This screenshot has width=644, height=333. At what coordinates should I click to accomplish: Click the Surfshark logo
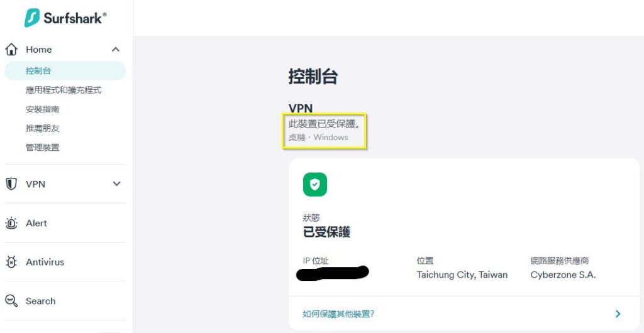pos(65,18)
